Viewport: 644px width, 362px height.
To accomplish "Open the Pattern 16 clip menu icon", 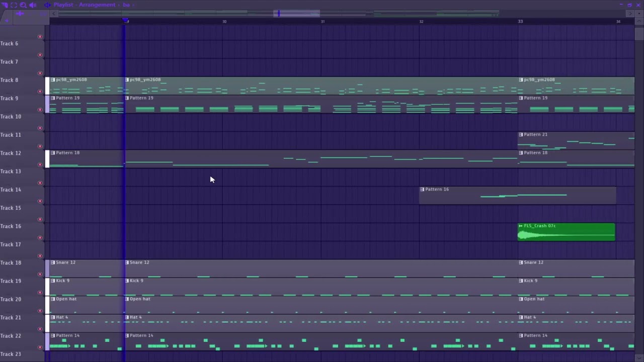I will tap(422, 189).
